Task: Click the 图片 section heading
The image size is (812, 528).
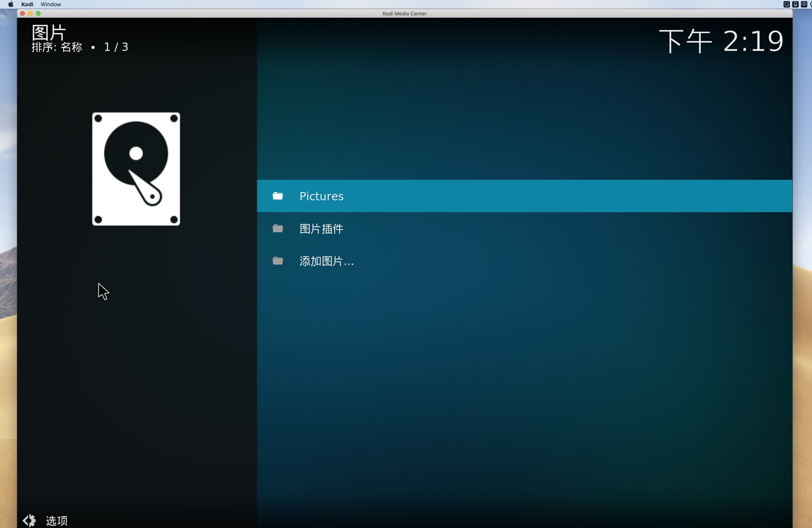Action: [x=49, y=32]
